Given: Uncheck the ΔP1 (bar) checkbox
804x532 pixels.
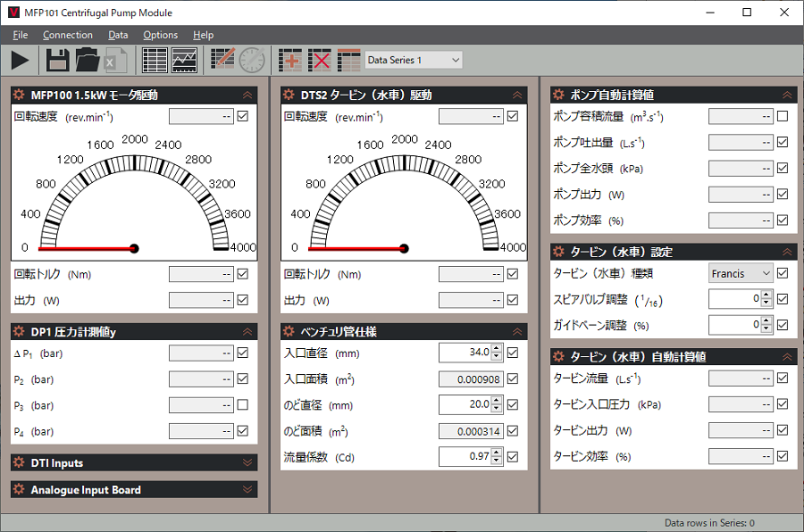Looking at the screenshot, I should pos(242,353).
